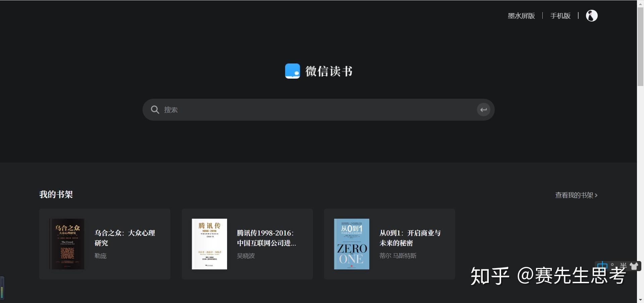This screenshot has height=303, width=644.
Task: Click the input method shirt skin icon
Action: 634,266
